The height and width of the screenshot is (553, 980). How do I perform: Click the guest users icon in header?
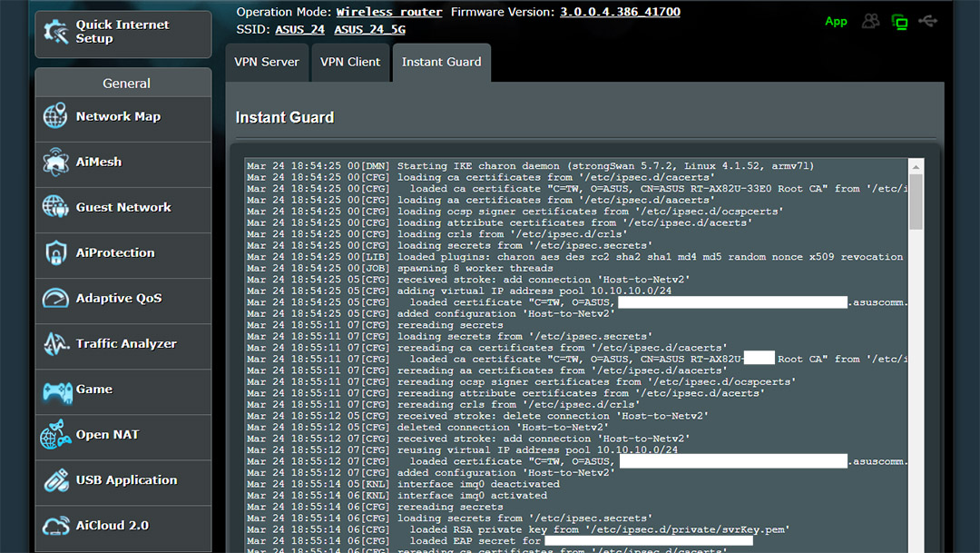pyautogui.click(x=870, y=21)
